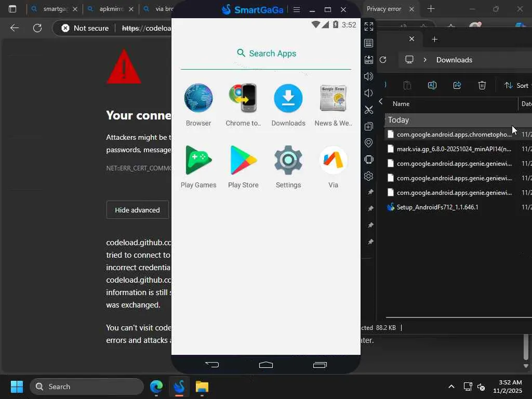532x399 pixels.
Task: Open SmartGaGa from the taskbar
Action: tap(179, 387)
